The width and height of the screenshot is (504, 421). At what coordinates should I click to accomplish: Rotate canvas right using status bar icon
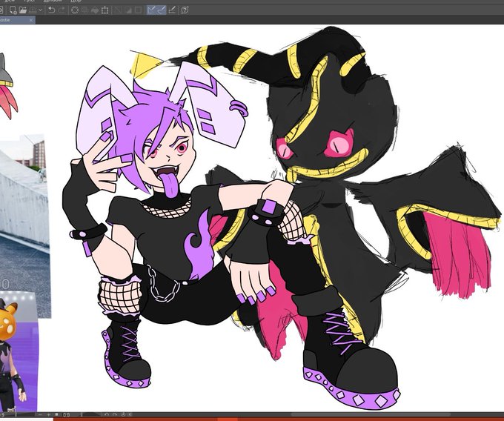(x=115, y=414)
